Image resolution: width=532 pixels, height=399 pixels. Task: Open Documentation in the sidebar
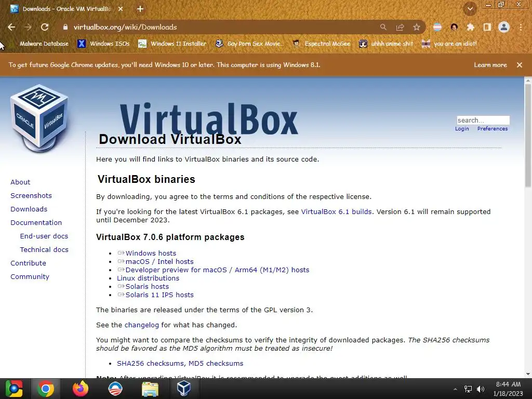[x=36, y=222]
